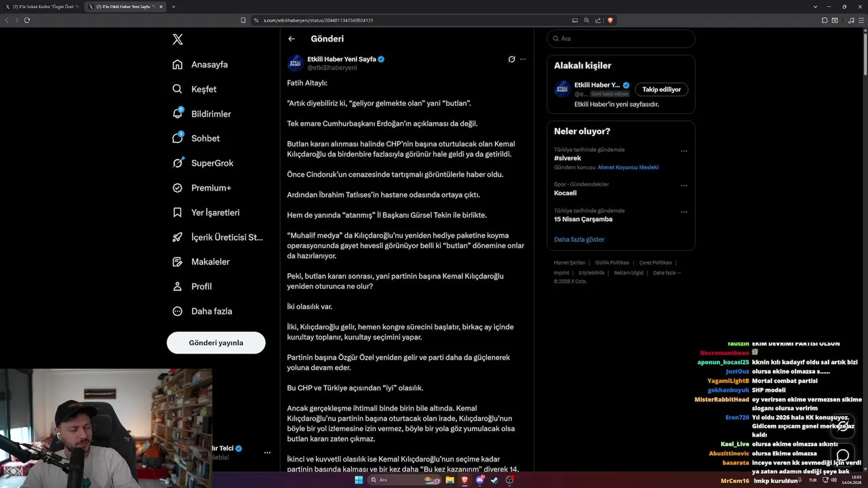Screen dimensions: 868x488
Task: Focus the Ara search field
Action: [621, 39]
